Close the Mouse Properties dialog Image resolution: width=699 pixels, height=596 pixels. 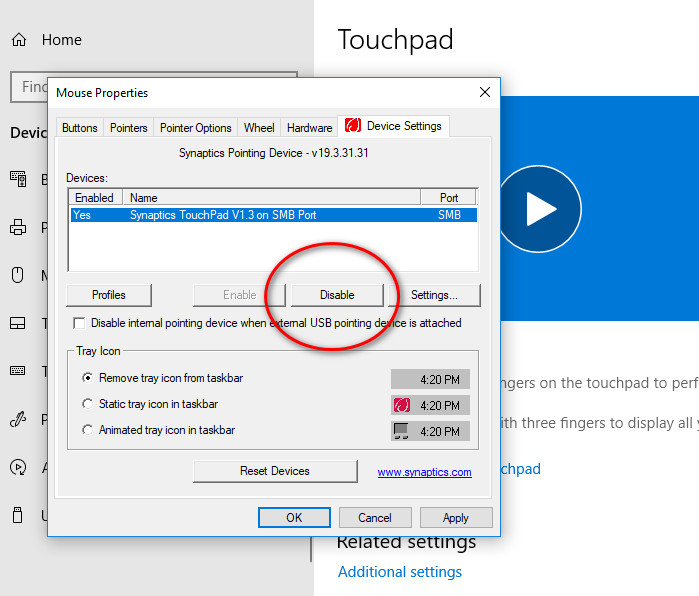[485, 92]
